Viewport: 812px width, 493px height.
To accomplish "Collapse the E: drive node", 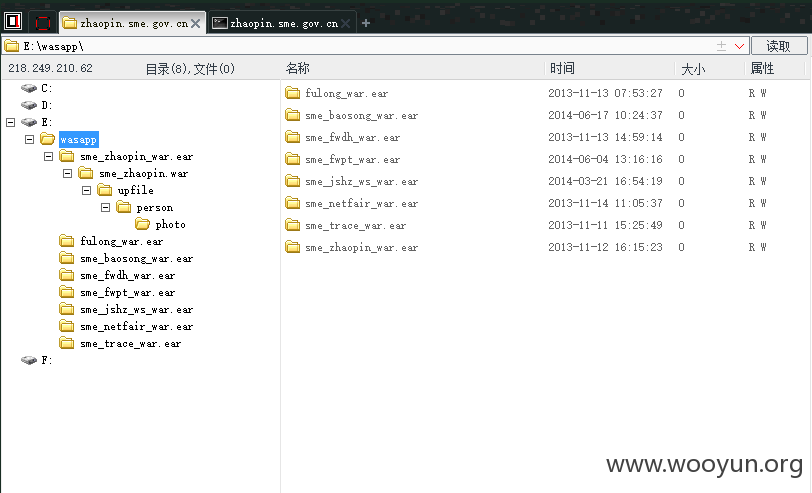I will coord(10,122).
